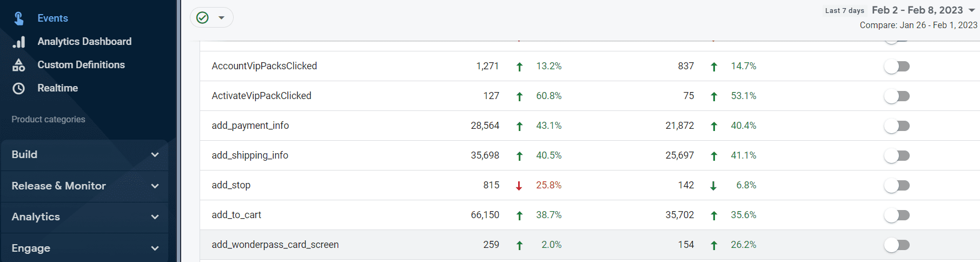
Task: Open the AccountVipPacksClicked event
Action: 264,66
